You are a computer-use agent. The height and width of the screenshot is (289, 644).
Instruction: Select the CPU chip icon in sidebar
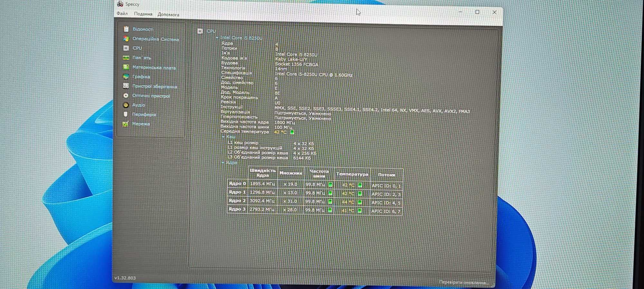pyautogui.click(x=126, y=48)
